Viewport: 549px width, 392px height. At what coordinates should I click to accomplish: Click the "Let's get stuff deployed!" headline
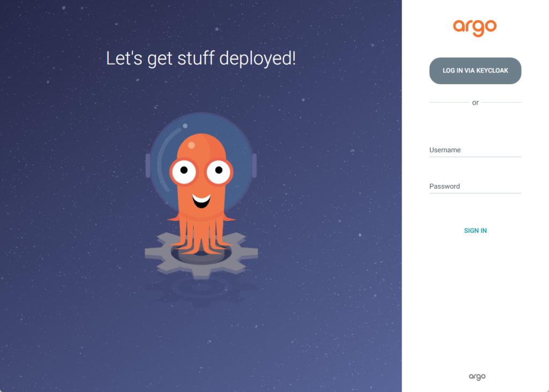pos(201,58)
